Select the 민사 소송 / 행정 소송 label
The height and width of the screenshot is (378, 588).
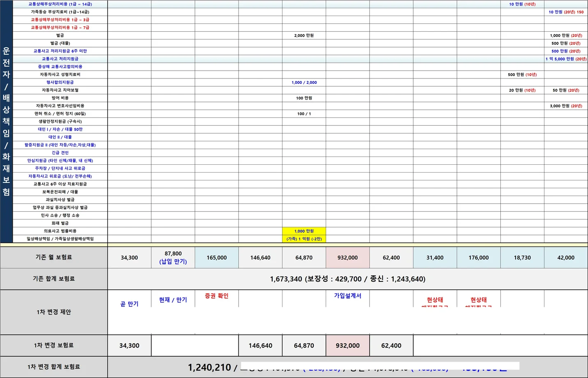point(60,215)
